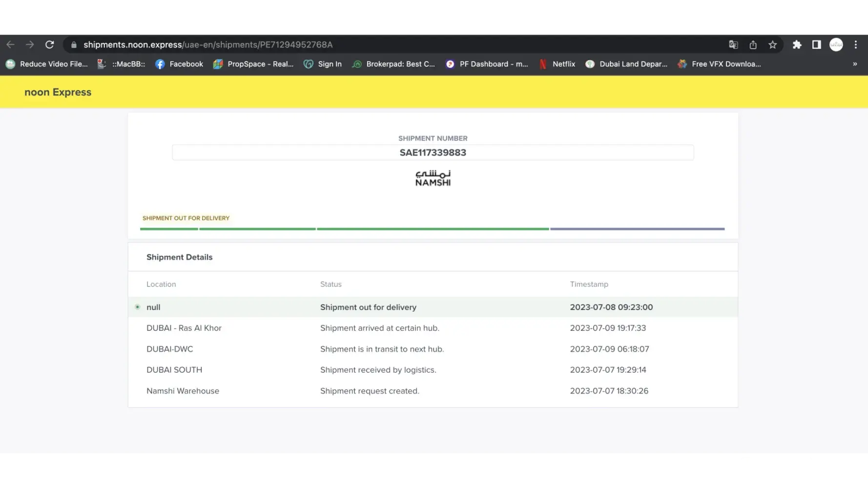Viewport: 868px width, 488px height.
Task: Expand the hidden bookmarks chevron
Action: click(x=855, y=64)
